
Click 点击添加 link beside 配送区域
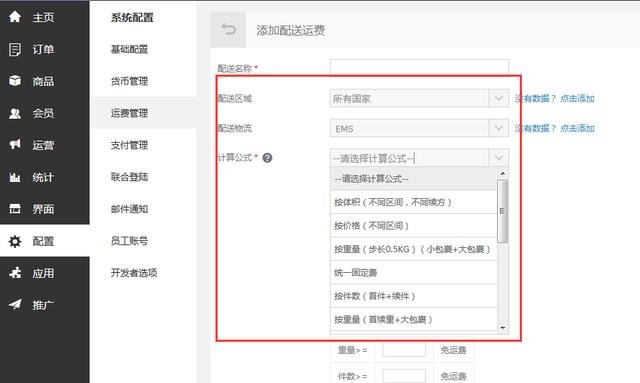[x=577, y=98]
